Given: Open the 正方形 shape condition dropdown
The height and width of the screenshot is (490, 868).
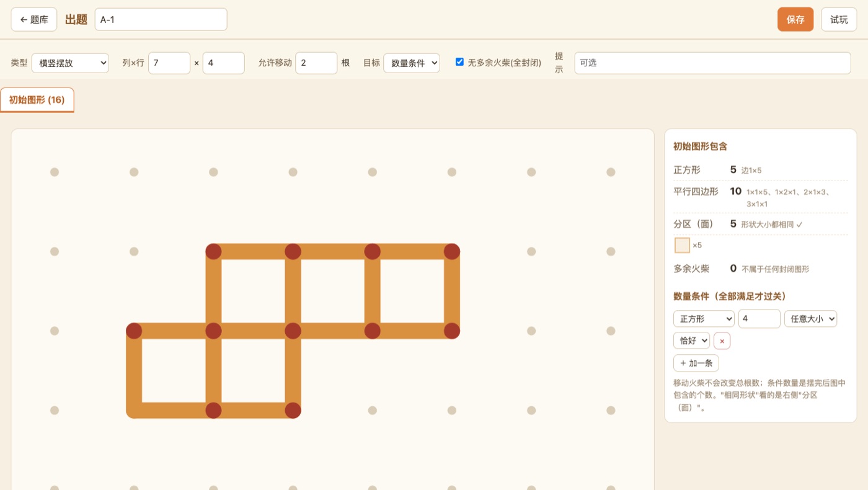Looking at the screenshot, I should [x=704, y=319].
